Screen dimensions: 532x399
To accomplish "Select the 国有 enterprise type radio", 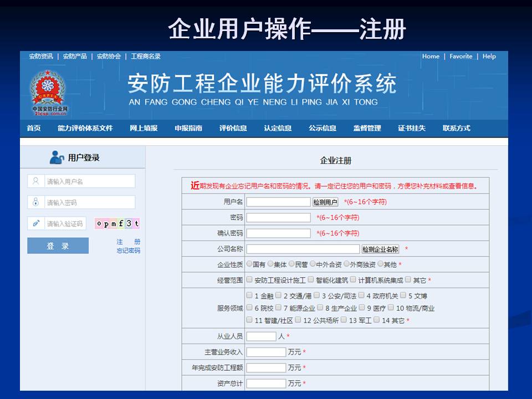I will pyautogui.click(x=249, y=264).
